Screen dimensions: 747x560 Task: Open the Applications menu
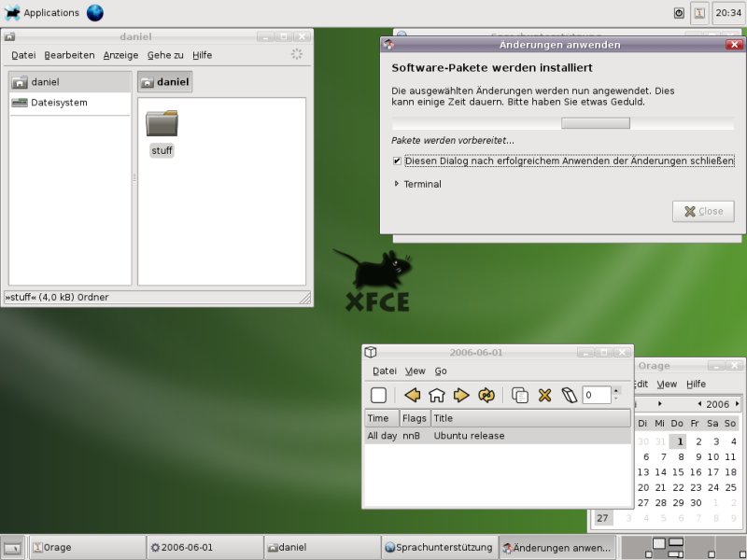click(x=42, y=13)
